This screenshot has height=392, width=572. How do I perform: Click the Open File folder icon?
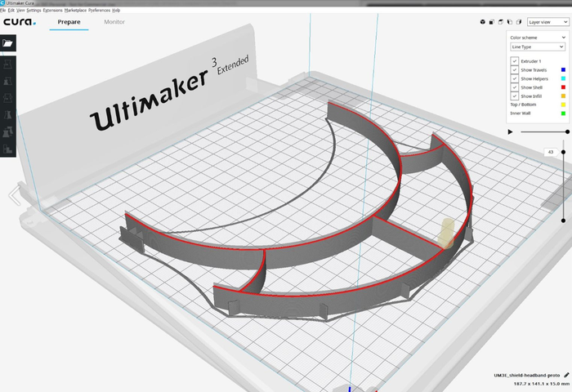click(x=8, y=42)
